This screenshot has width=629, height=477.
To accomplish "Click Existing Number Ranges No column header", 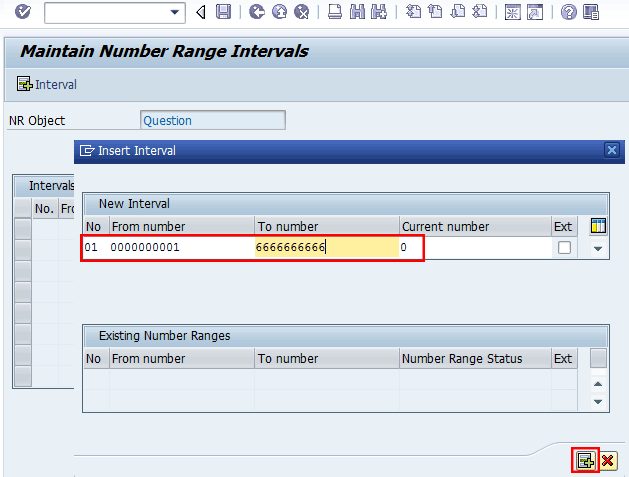I will (96, 359).
